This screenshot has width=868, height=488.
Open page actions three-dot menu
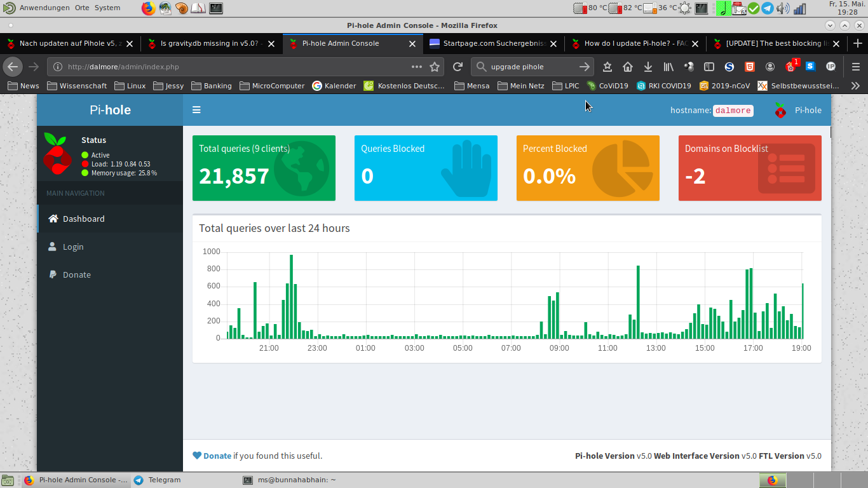pyautogui.click(x=417, y=67)
